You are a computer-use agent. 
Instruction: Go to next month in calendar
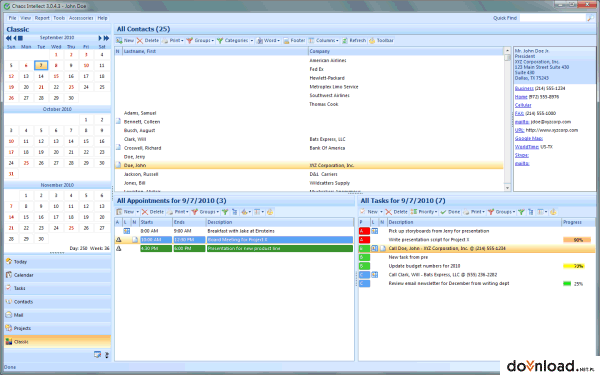click(100, 38)
